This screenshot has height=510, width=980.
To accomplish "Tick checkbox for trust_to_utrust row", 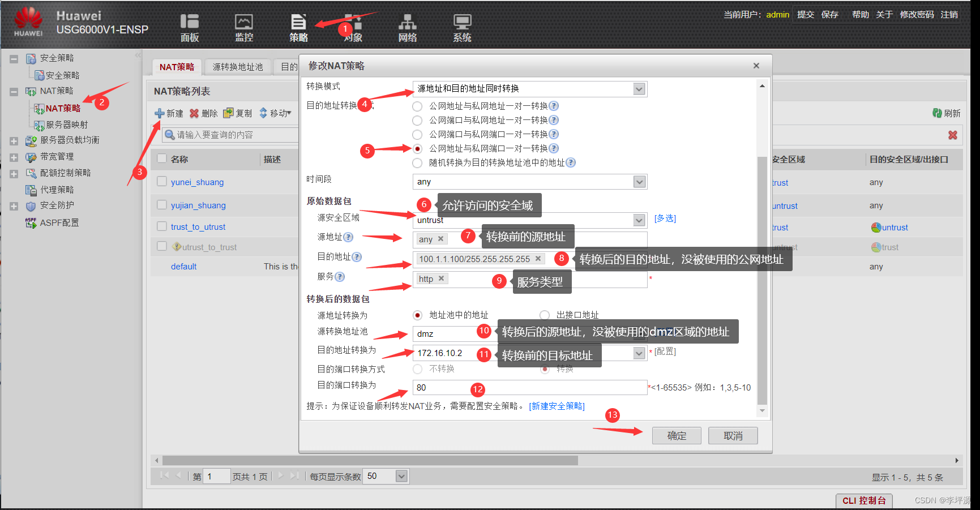I will point(162,226).
